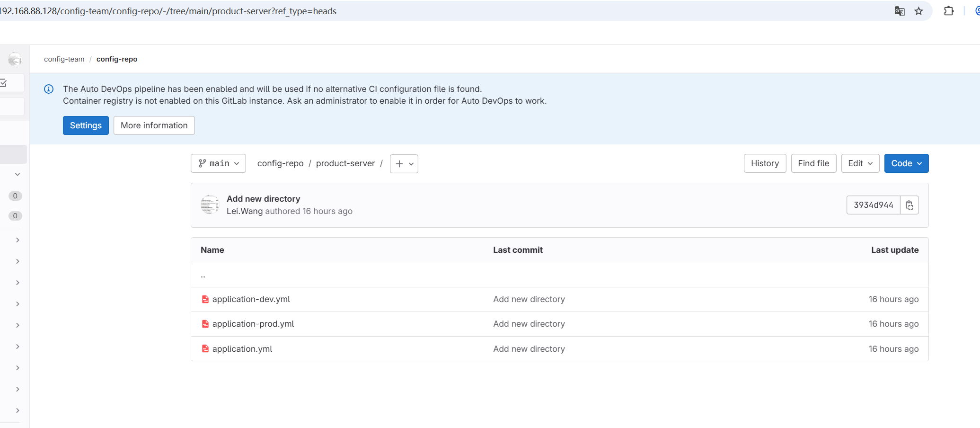Open application.yml file

coord(242,349)
